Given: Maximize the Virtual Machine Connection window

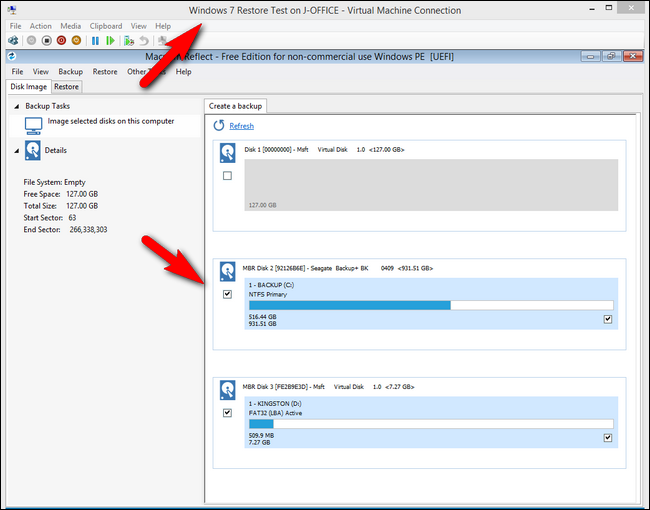Looking at the screenshot, I should (609, 8).
